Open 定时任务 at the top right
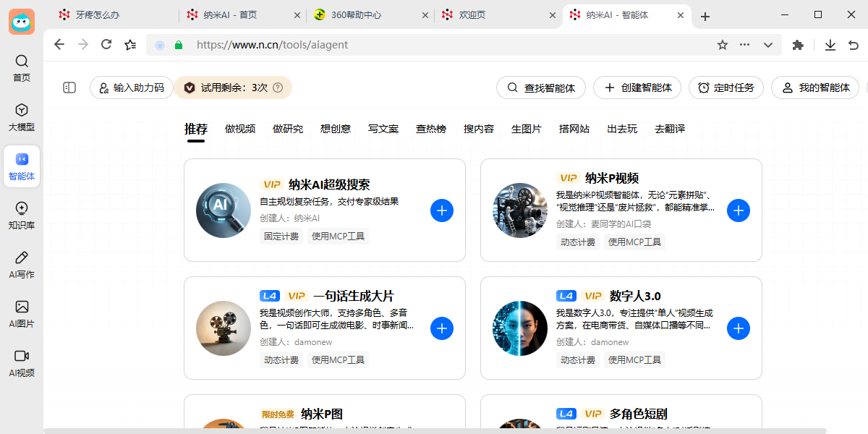868x434 pixels. click(726, 88)
